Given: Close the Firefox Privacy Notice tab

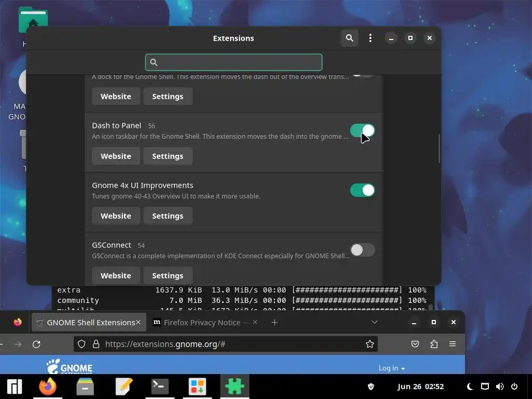Looking at the screenshot, I should pos(255,322).
